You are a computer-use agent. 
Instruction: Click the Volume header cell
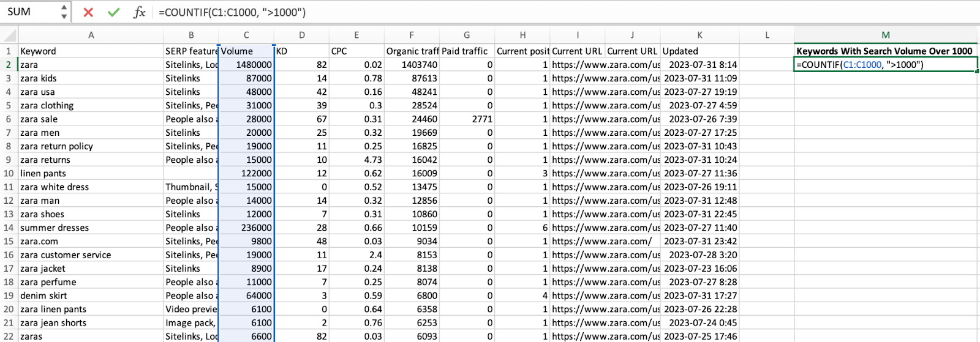coord(246,51)
